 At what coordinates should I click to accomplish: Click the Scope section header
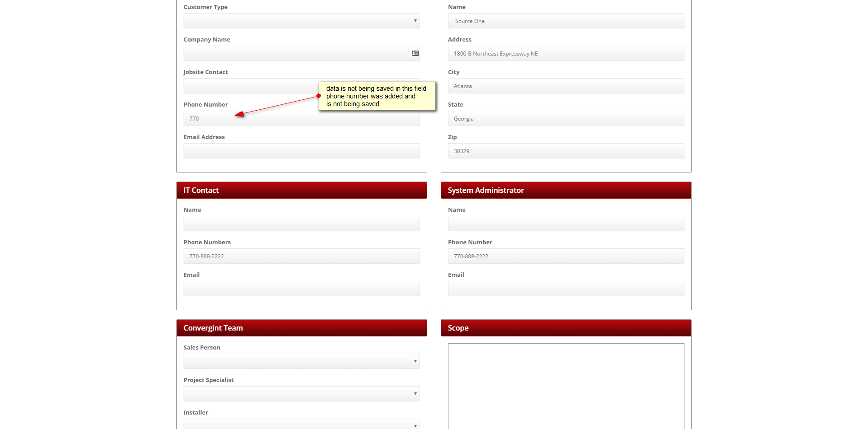[x=566, y=328]
